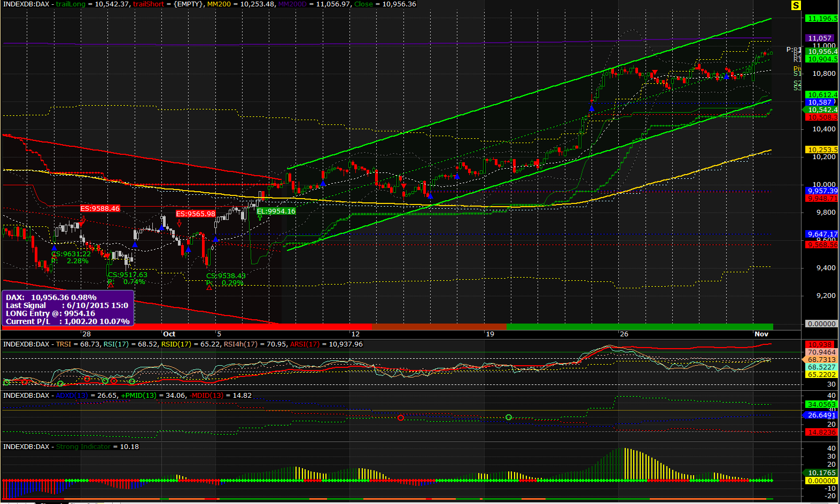
Task: Click the cyan 68.5227 RSI value label
Action: (x=821, y=367)
